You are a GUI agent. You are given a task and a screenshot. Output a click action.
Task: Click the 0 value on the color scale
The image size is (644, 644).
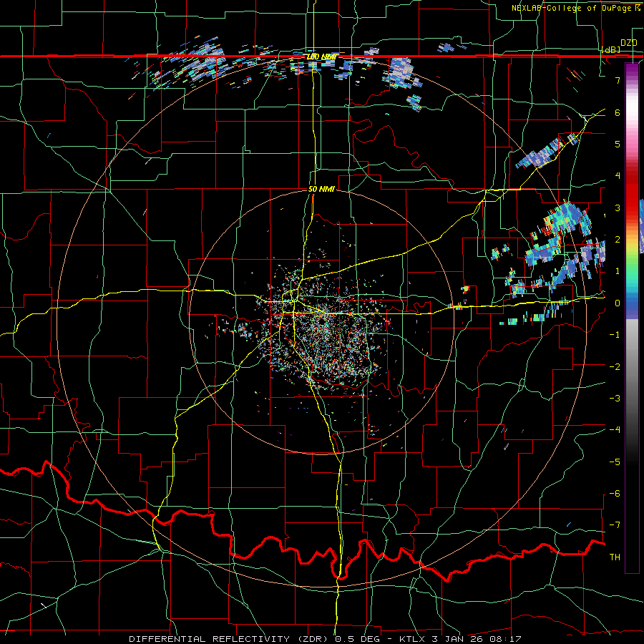pyautogui.click(x=618, y=303)
